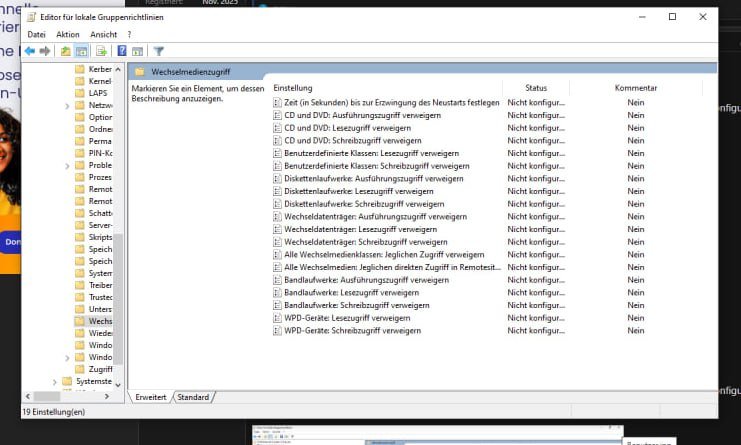Go forward with the gray arrow toolbar icon

coord(45,51)
